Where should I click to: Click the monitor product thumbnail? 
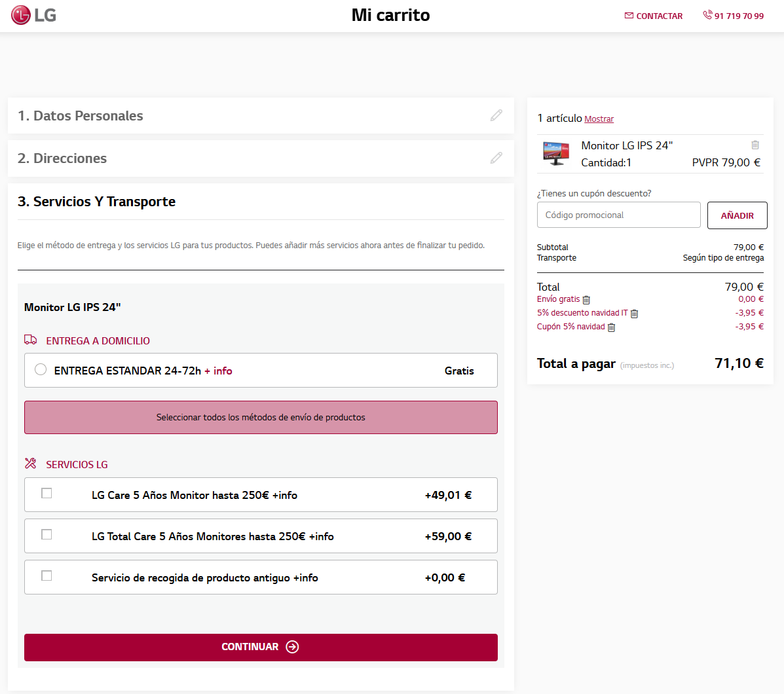pyautogui.click(x=556, y=153)
